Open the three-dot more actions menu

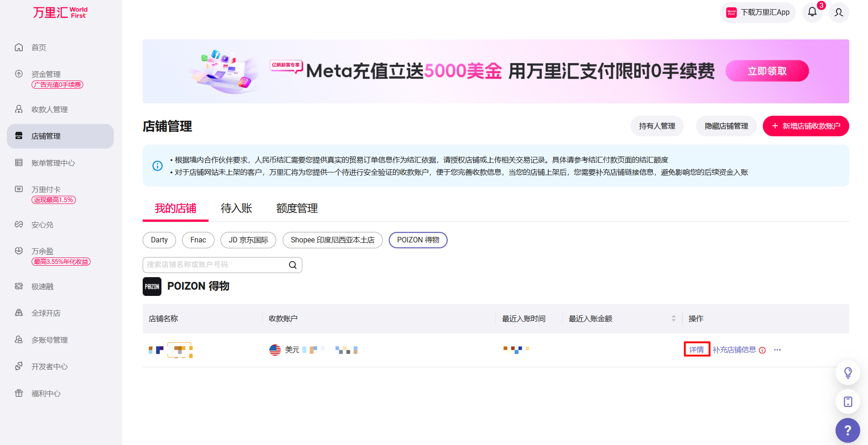tap(777, 350)
